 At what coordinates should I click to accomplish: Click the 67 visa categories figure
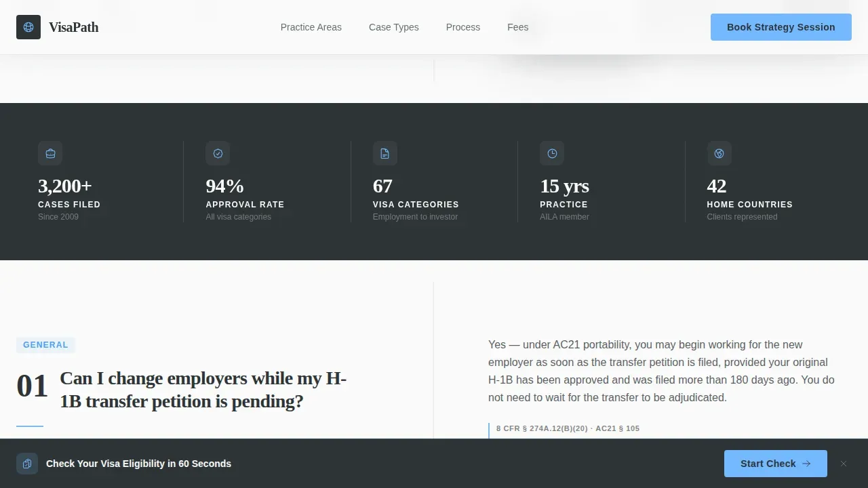click(382, 186)
